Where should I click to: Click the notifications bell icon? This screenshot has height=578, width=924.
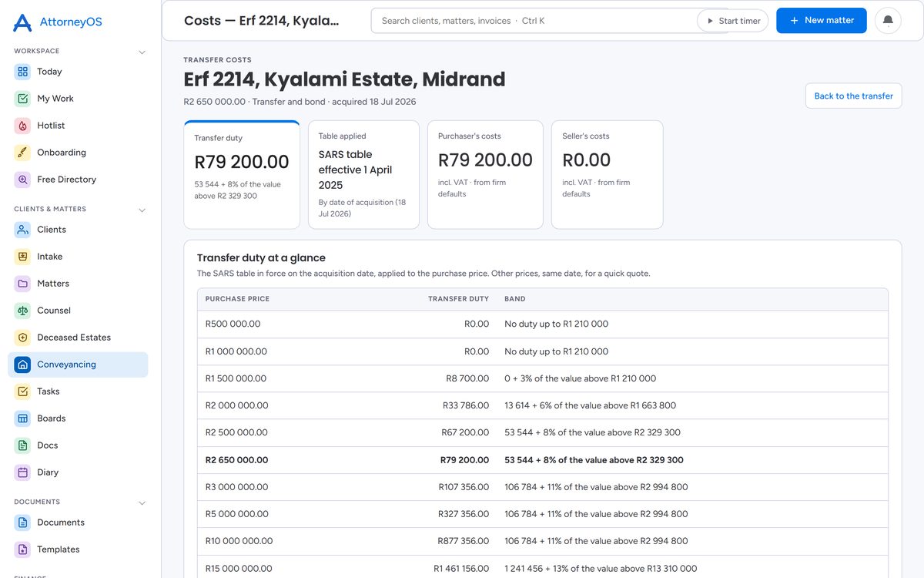(888, 21)
